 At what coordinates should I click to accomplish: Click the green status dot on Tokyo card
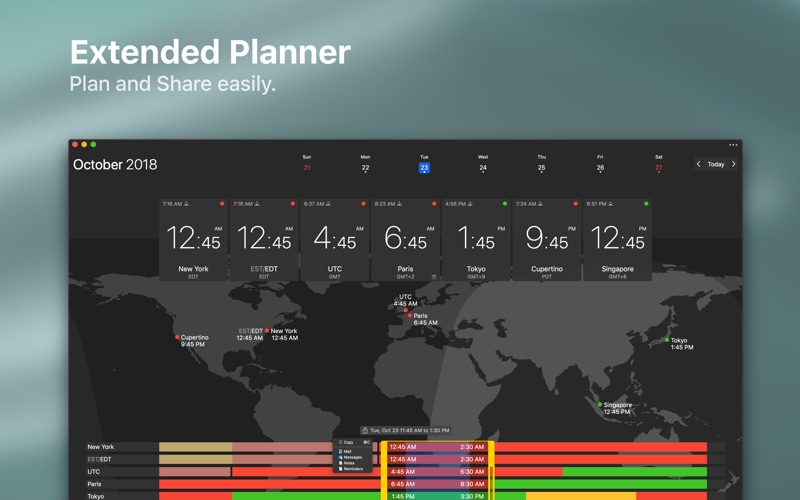505,204
